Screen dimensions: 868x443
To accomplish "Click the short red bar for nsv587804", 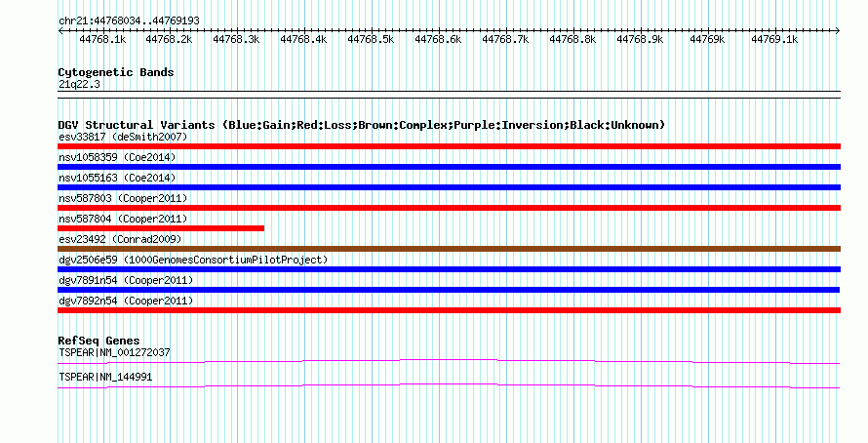I will click(x=161, y=228).
